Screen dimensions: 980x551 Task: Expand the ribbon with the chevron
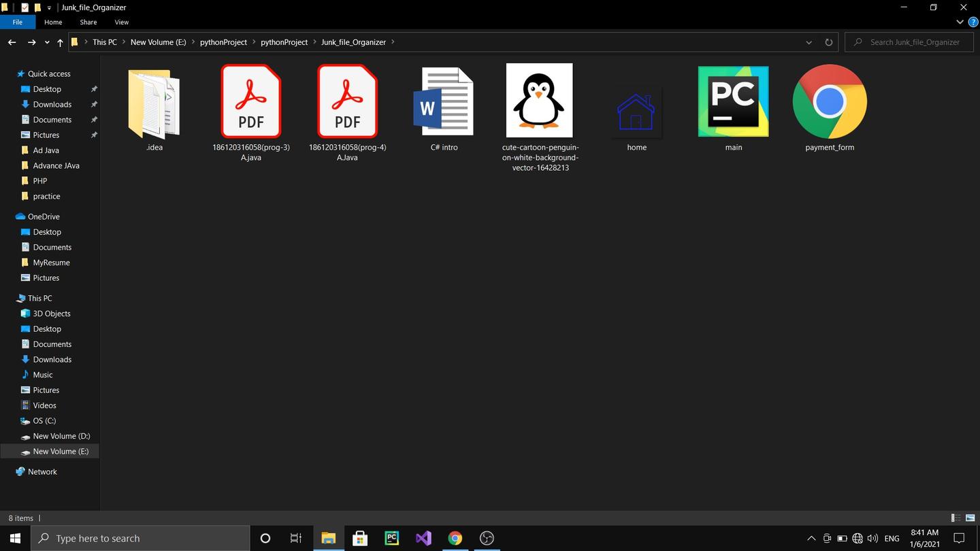coord(960,22)
